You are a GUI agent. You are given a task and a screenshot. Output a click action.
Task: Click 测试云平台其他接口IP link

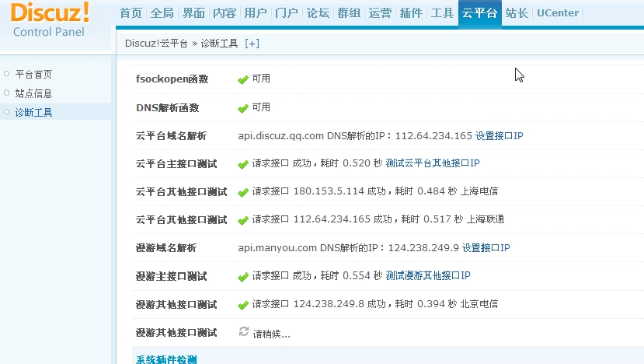pos(433,163)
